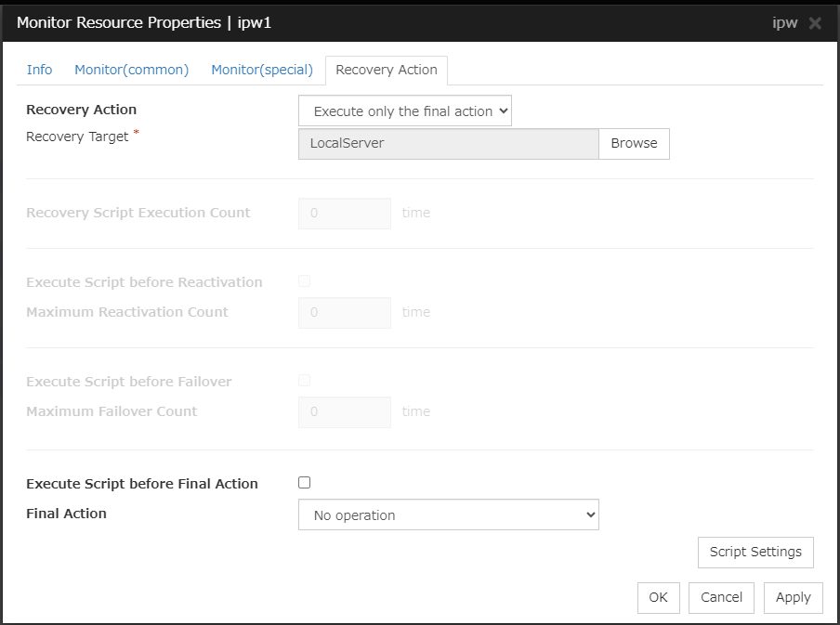Viewport: 840px width, 625px height.
Task: Click Maximum Reactivation Count field
Action: [344, 312]
